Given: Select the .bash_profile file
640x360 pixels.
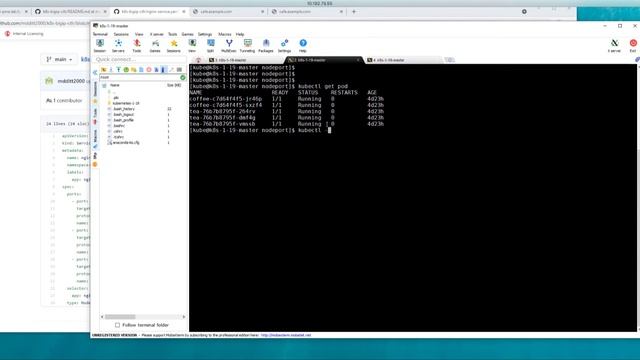Looking at the screenshot, I should (x=123, y=120).
